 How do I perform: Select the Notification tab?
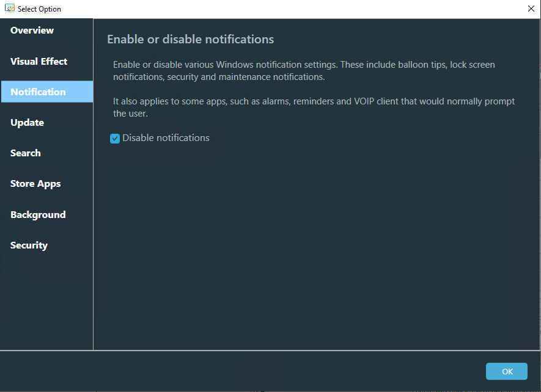tap(47, 92)
